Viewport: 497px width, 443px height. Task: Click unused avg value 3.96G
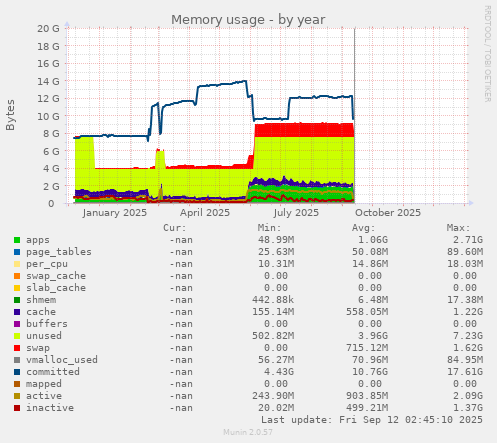(373, 336)
